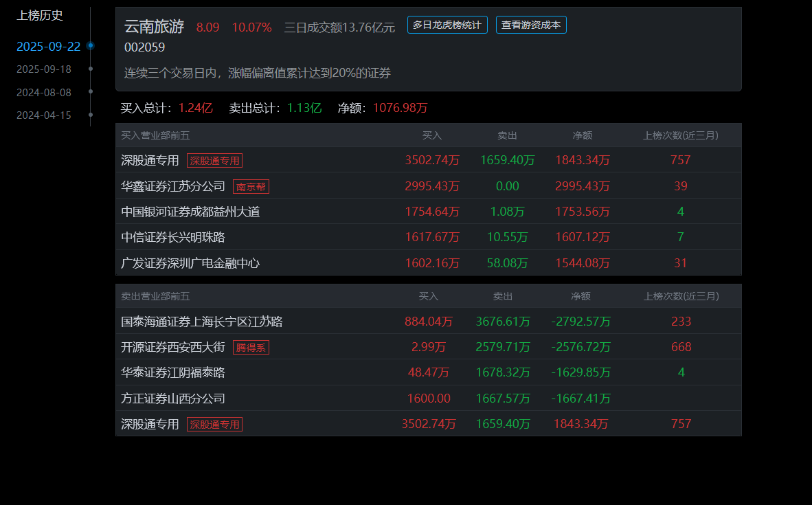Click 卖出营业部前五 table header
This screenshot has height=505, width=812.
[155, 296]
